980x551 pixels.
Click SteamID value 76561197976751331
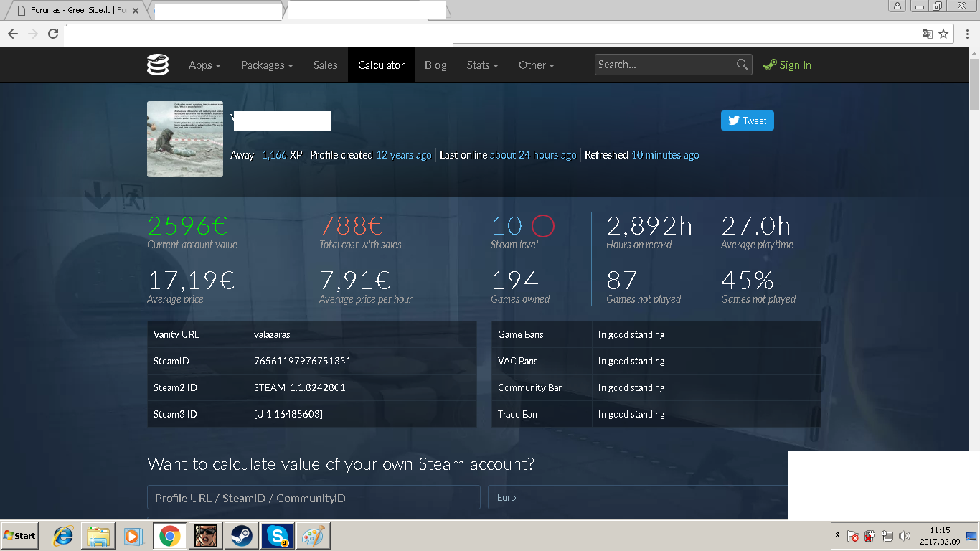tap(302, 361)
